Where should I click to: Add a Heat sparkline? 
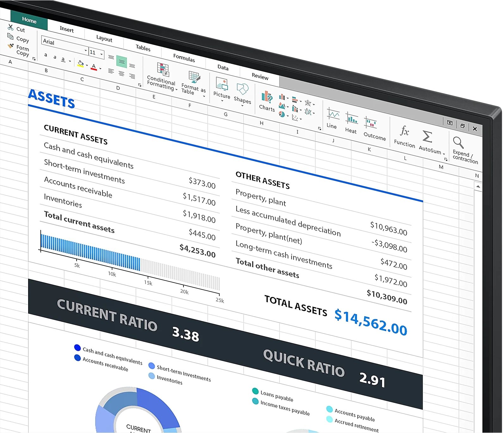[x=351, y=122]
